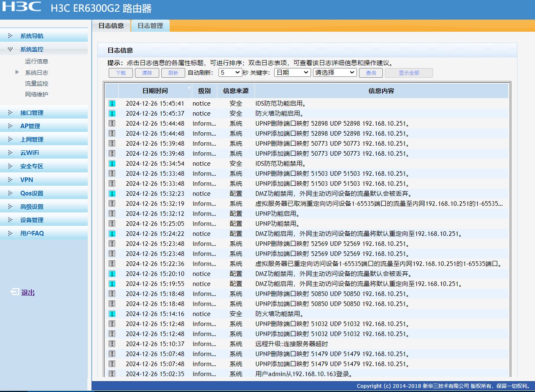Viewport: 535px width, 392px height.
Task: Click the notice icon on 防火墙功能禁用 row
Action: (112, 314)
